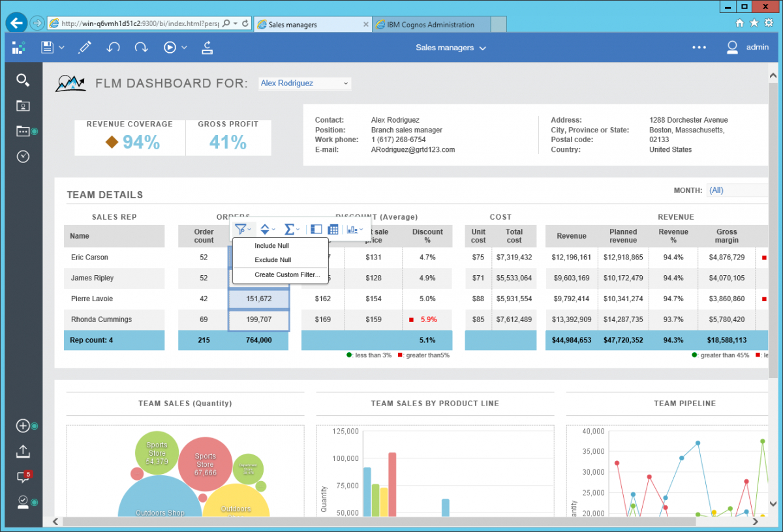Open the more options ellipsis menu
Screen dimensions: 783x532
pos(699,48)
